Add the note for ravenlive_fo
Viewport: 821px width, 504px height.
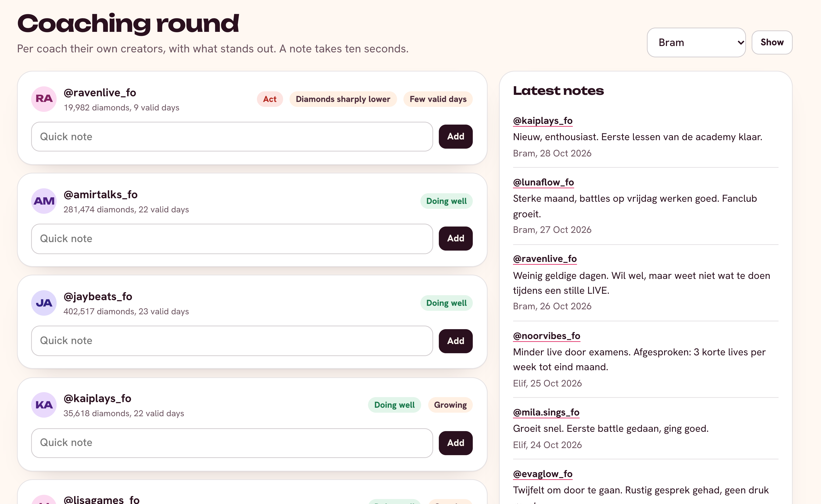456,137
